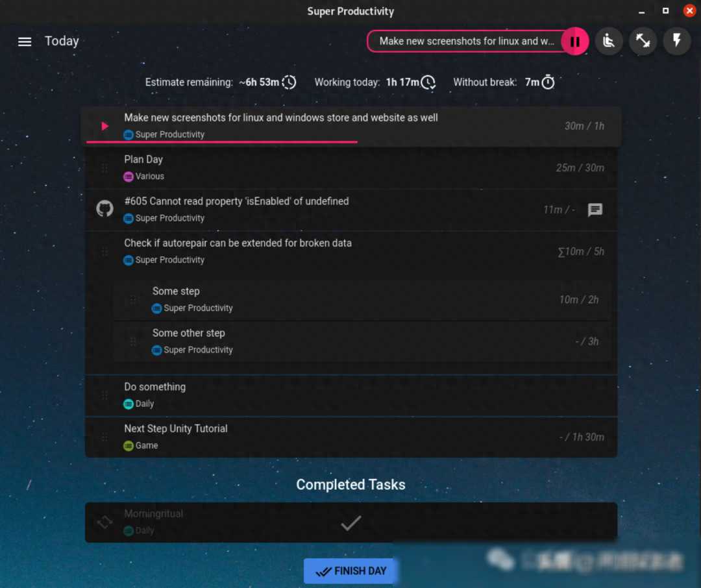
Task: Open GitHub icon on issue #605
Action: [x=105, y=208]
